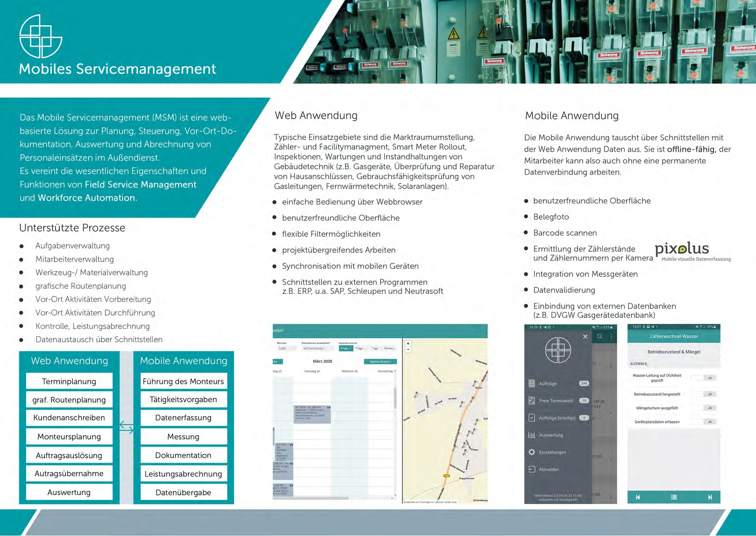
Task: Zoom in on the map with the plus button
Action: [x=408, y=343]
